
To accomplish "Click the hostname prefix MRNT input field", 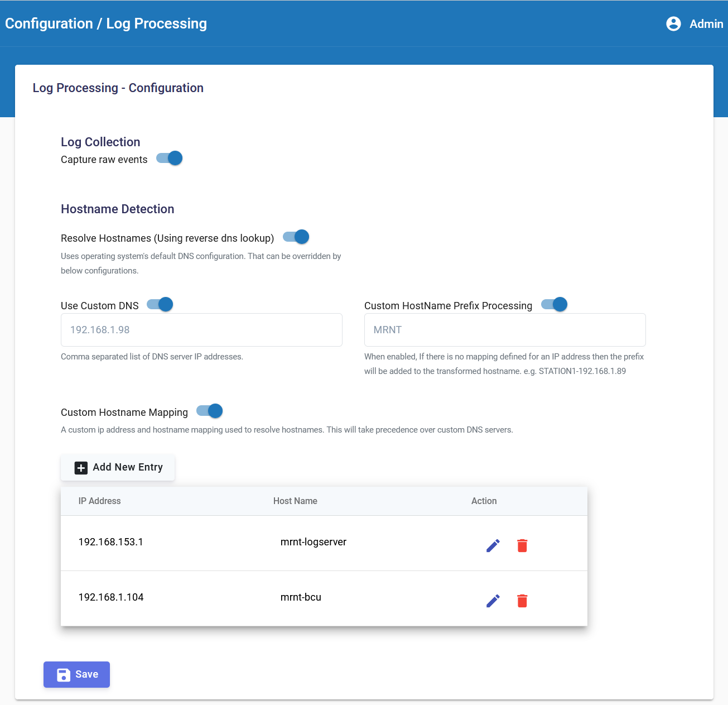I will click(505, 330).
